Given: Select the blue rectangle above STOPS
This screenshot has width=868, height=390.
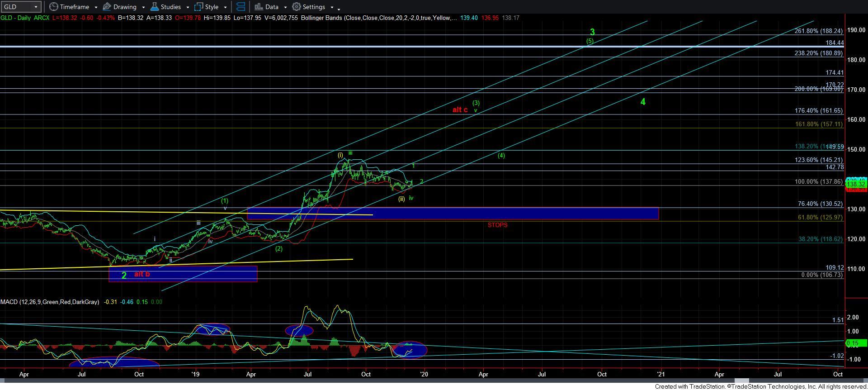Looking at the screenshot, I should pyautogui.click(x=452, y=214).
